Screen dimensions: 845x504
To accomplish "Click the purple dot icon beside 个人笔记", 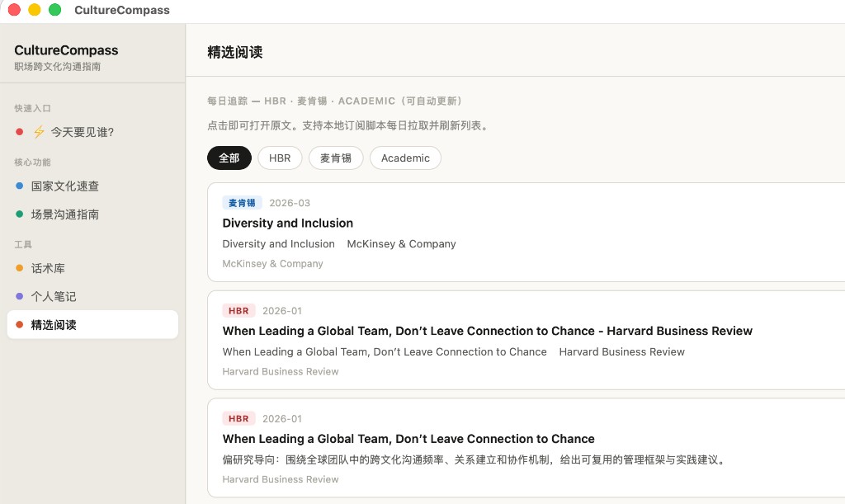I will click(x=19, y=296).
